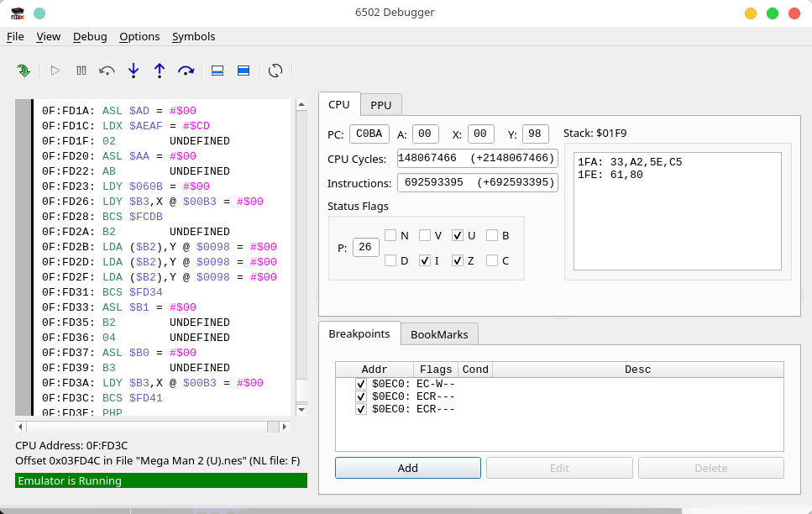Click disassembly scrollbar up arrow
The width and height of the screenshot is (812, 514).
pos(301,105)
